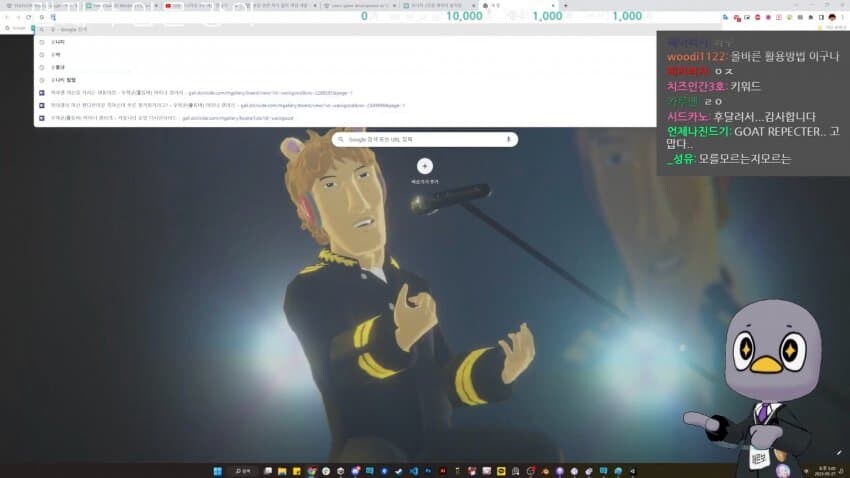Open the first dcinside history suggestion
Viewport: 850px width, 478px height.
pos(345,93)
